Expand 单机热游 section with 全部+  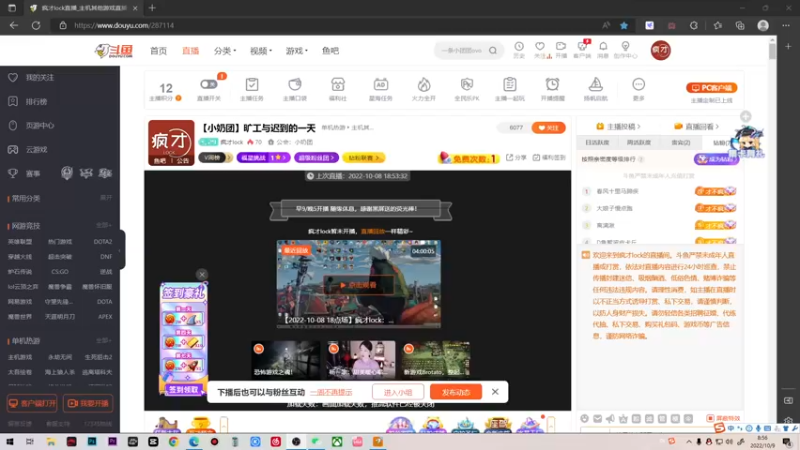click(104, 340)
